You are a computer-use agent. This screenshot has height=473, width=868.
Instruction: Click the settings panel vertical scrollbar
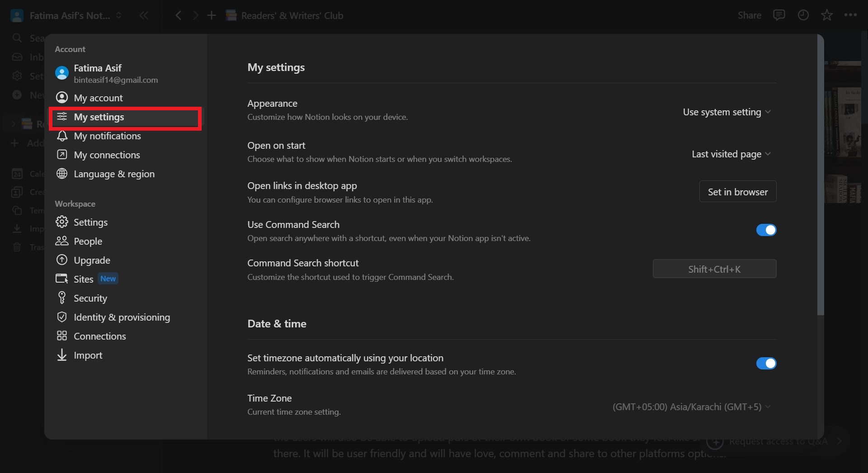point(821,181)
